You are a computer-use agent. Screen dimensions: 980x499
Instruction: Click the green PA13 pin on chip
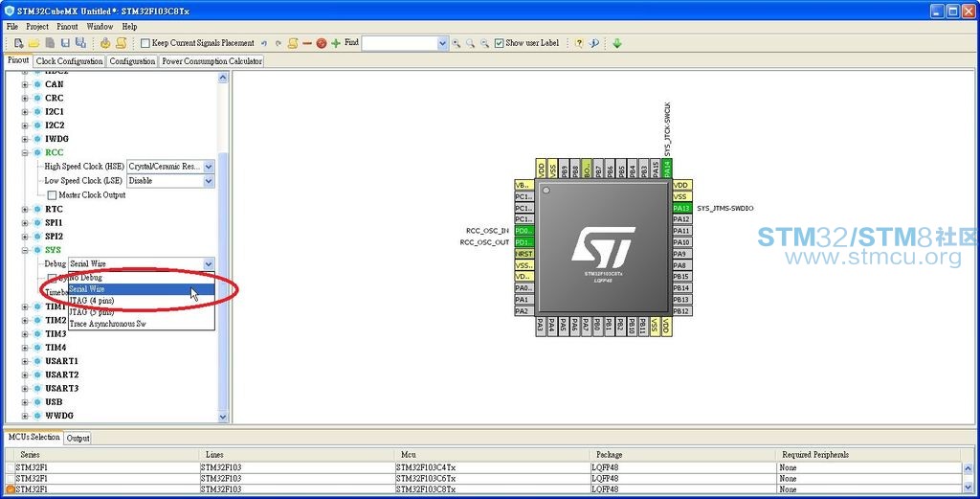click(x=681, y=208)
